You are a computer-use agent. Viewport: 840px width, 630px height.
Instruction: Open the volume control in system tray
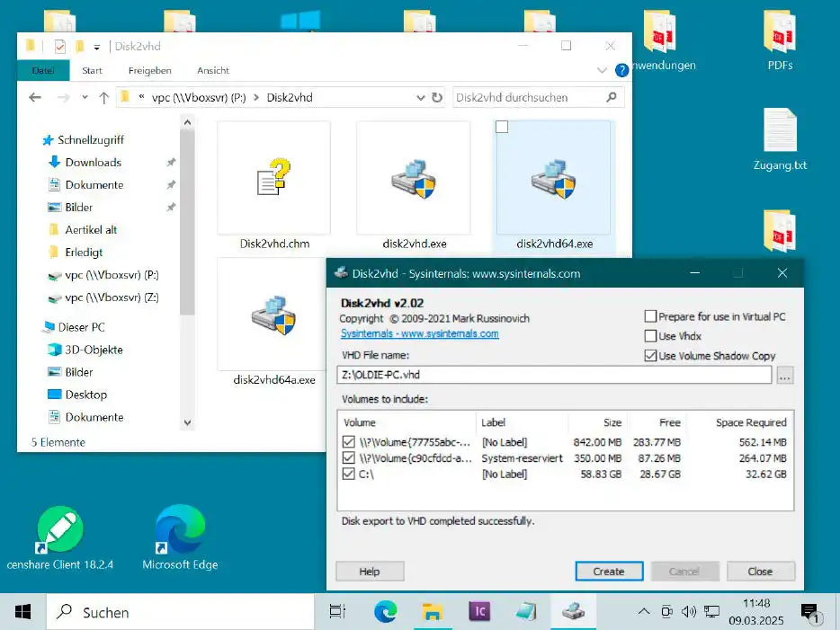click(x=689, y=611)
